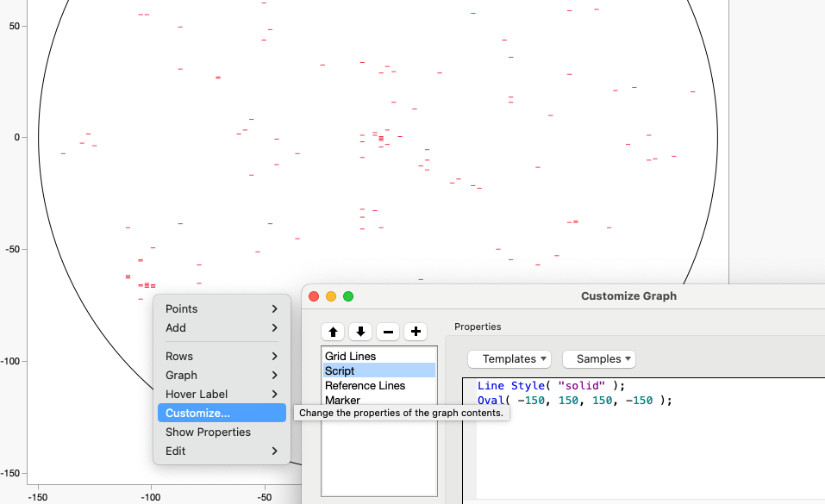Select Show Properties in the context menu

click(222, 432)
